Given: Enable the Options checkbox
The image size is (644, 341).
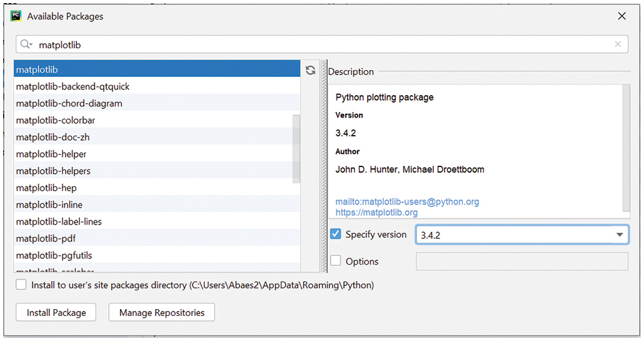Looking at the screenshot, I should (x=336, y=262).
